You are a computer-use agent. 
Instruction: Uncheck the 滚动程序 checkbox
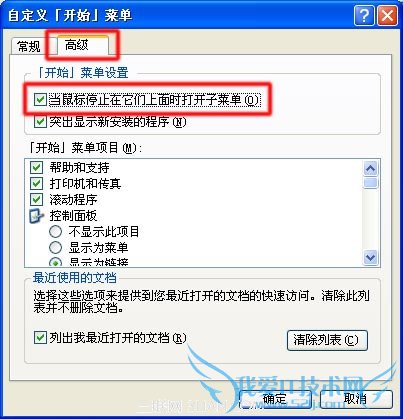coord(36,199)
